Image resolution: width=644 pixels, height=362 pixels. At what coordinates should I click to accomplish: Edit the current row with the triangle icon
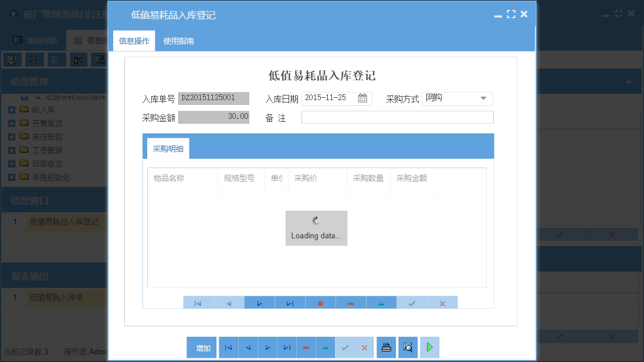point(381,303)
